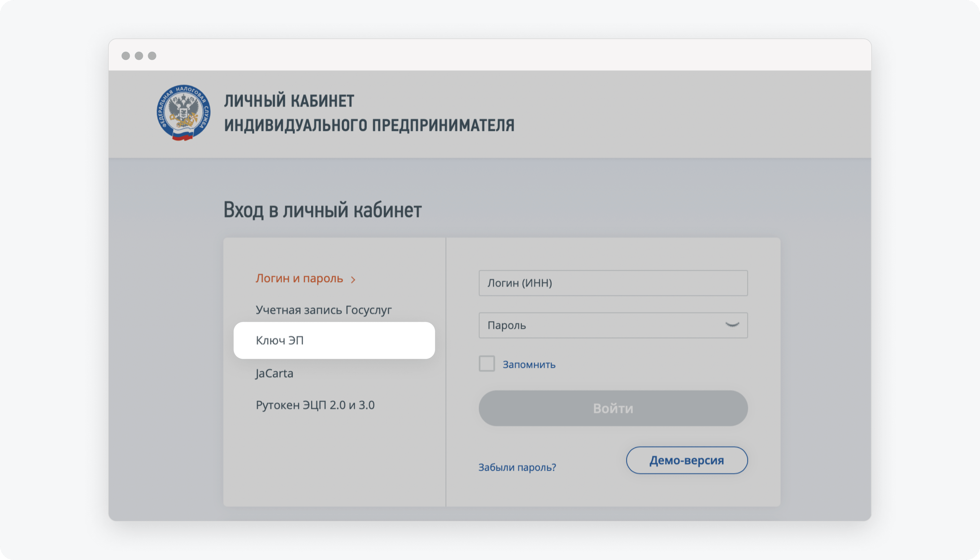980x560 pixels.
Task: Toggle password visibility in Пароль field
Action: tap(732, 325)
